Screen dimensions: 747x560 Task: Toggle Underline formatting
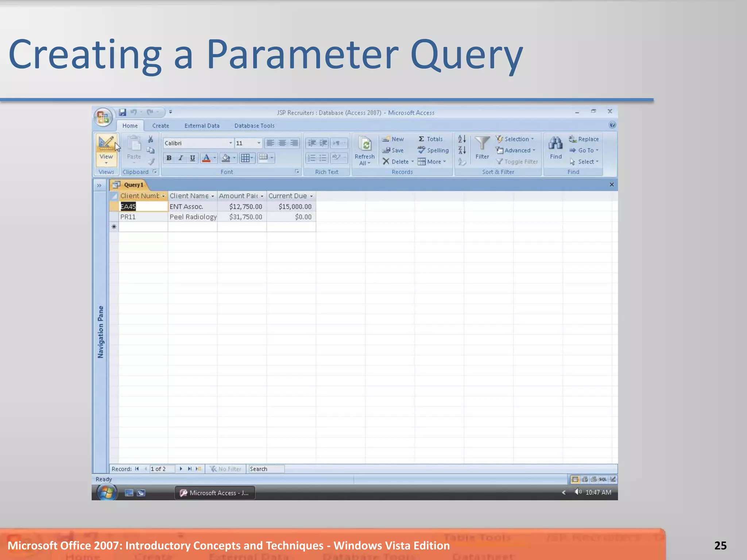pyautogui.click(x=192, y=158)
